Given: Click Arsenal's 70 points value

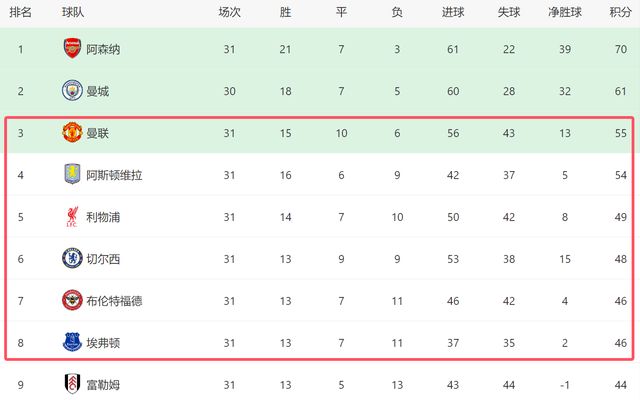Looking at the screenshot, I should coord(620,49).
